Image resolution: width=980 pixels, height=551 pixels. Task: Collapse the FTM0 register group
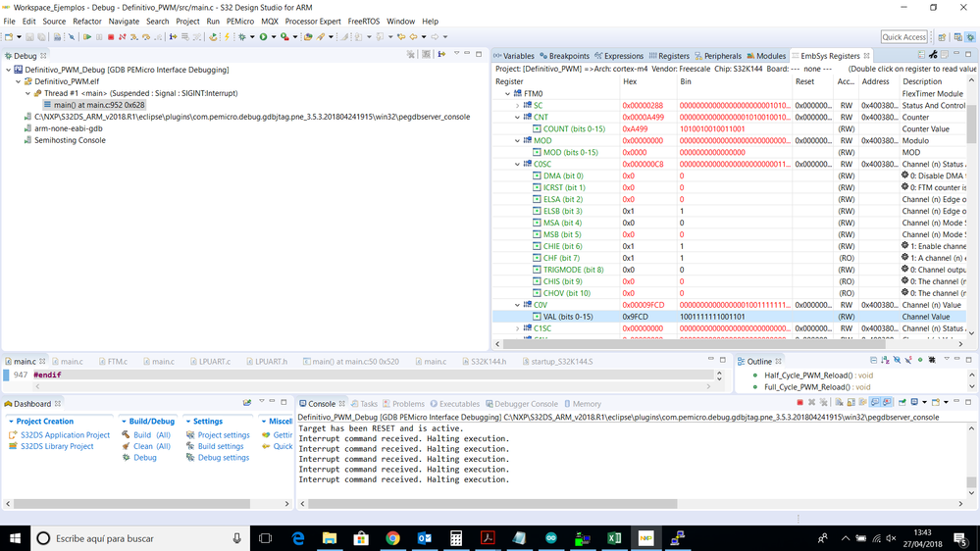tap(507, 94)
